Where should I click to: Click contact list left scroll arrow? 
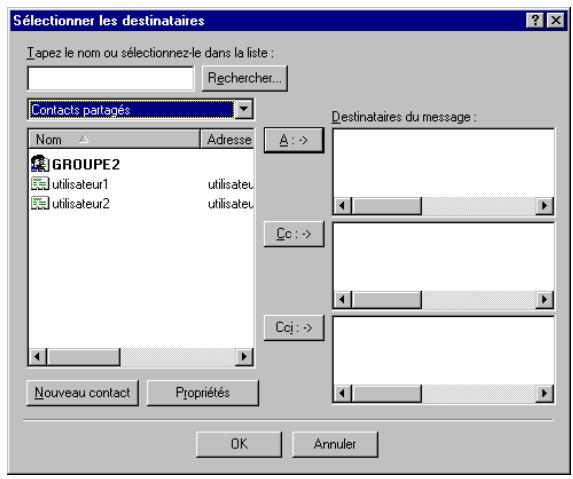[38, 357]
